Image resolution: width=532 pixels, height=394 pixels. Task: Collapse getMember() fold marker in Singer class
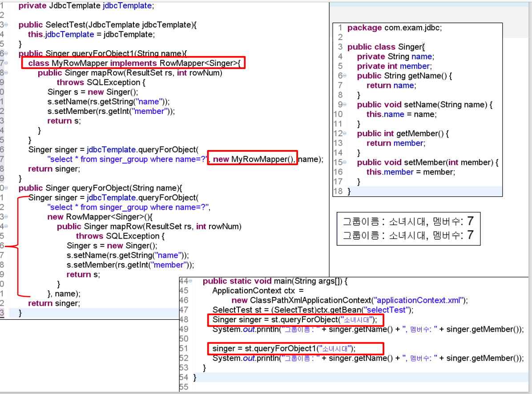tap(345, 134)
